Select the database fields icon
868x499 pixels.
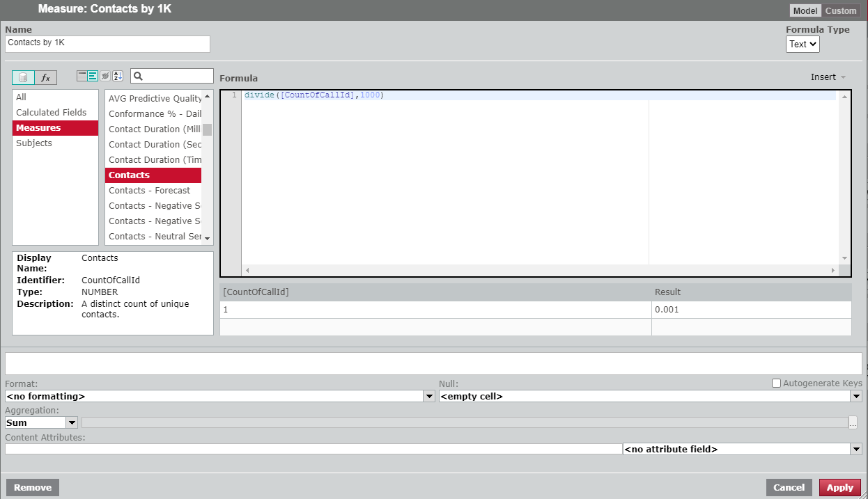[23, 77]
